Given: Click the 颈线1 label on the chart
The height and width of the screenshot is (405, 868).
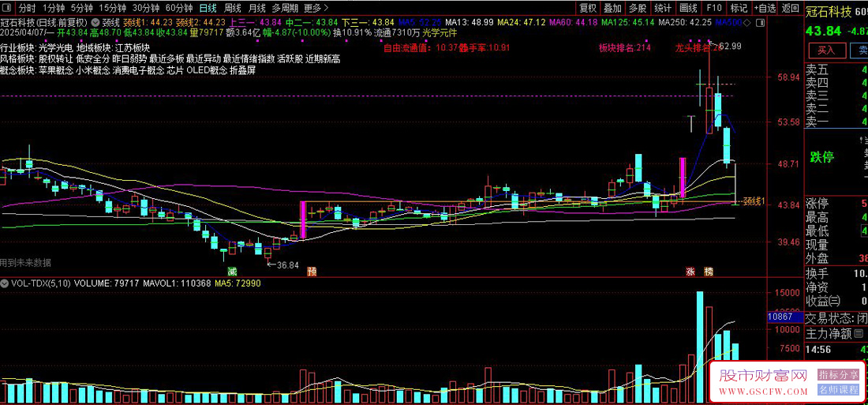Looking at the screenshot, I should pyautogui.click(x=754, y=201).
